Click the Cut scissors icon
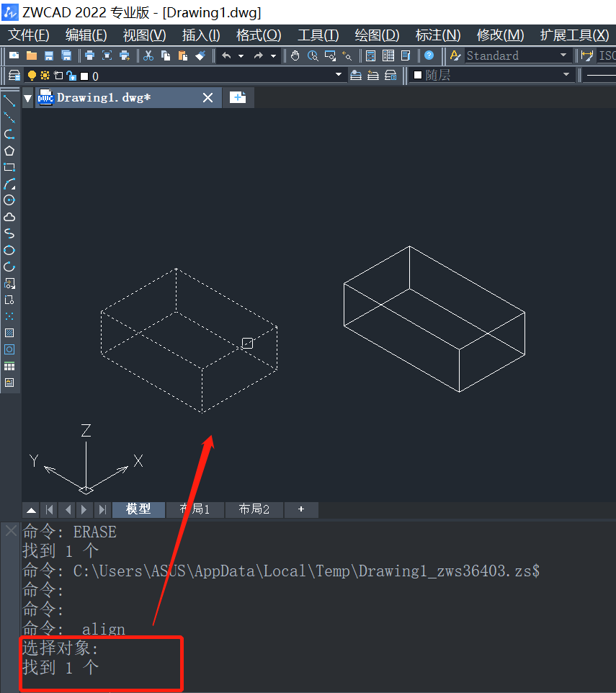 point(148,55)
